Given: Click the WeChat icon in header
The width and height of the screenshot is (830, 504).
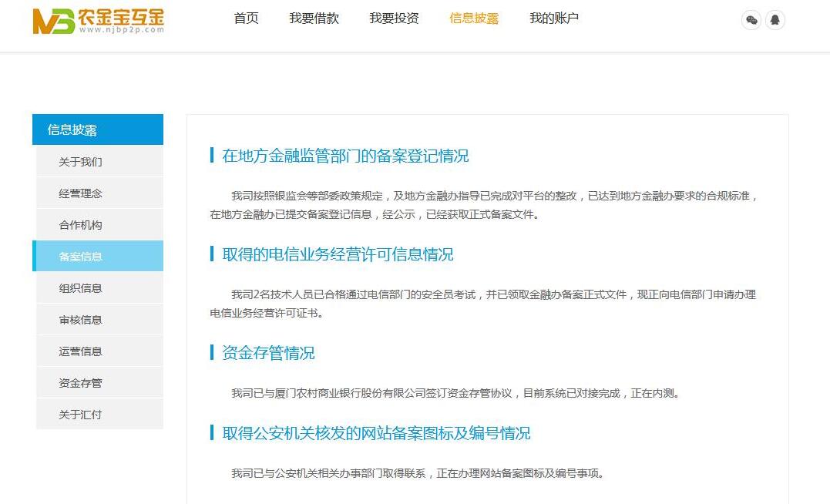Looking at the screenshot, I should pos(751,20).
